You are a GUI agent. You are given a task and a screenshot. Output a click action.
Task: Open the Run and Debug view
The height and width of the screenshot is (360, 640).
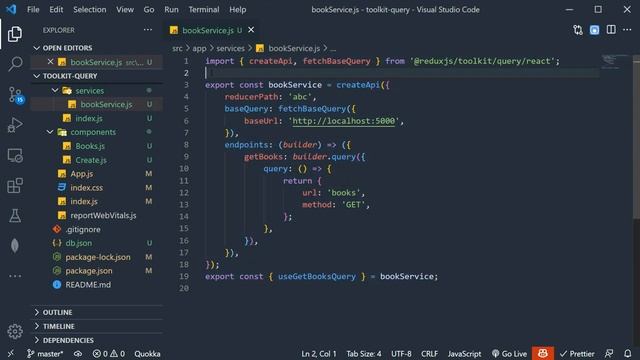point(15,125)
